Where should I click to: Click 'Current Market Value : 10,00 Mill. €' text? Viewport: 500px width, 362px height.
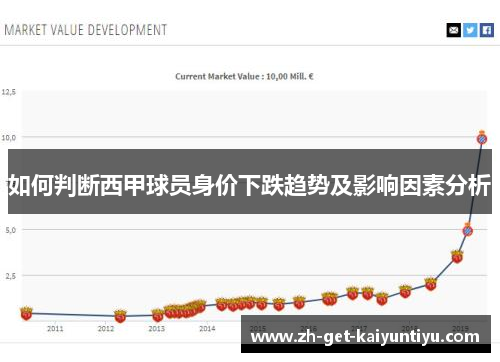click(x=244, y=76)
